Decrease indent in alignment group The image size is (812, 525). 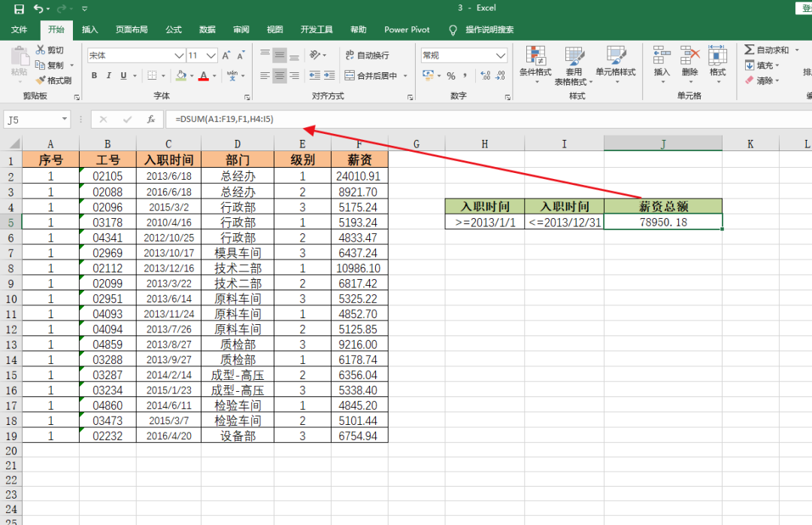point(314,76)
